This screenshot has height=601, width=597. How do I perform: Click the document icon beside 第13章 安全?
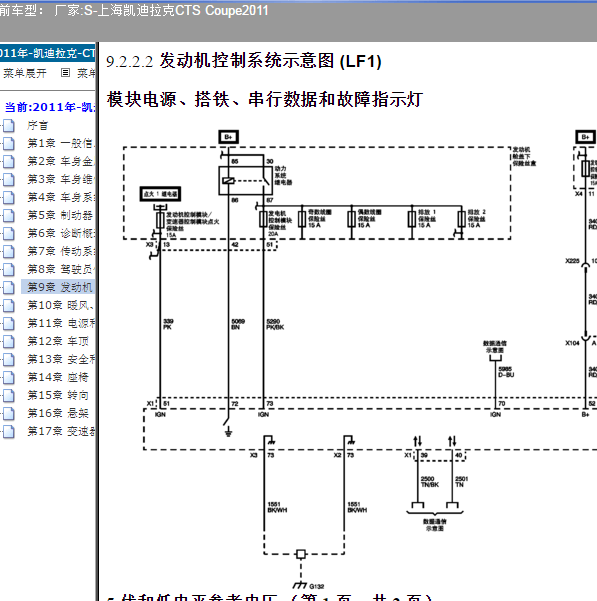tap(9, 359)
